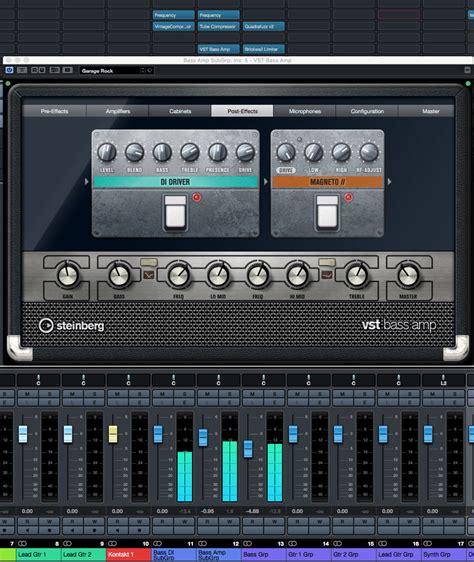Click the arrow right of the Magneto II pedal
Image resolution: width=474 pixels, height=562 pixels.
(x=389, y=182)
